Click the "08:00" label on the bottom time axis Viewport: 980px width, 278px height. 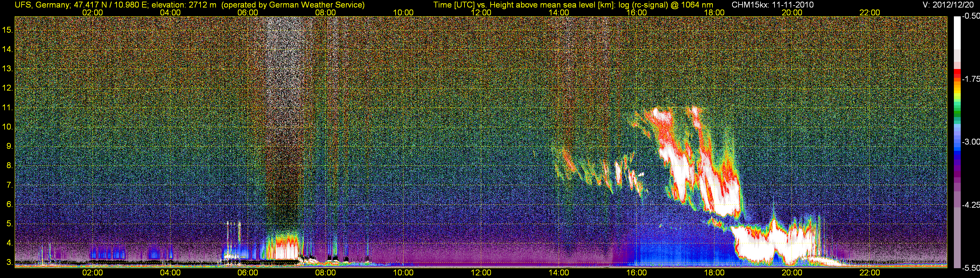pos(326,273)
